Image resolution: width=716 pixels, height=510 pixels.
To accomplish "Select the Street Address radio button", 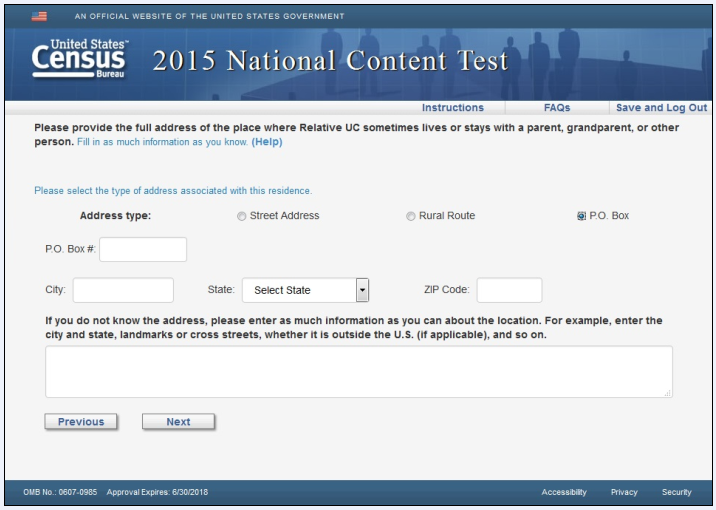I will tap(242, 216).
